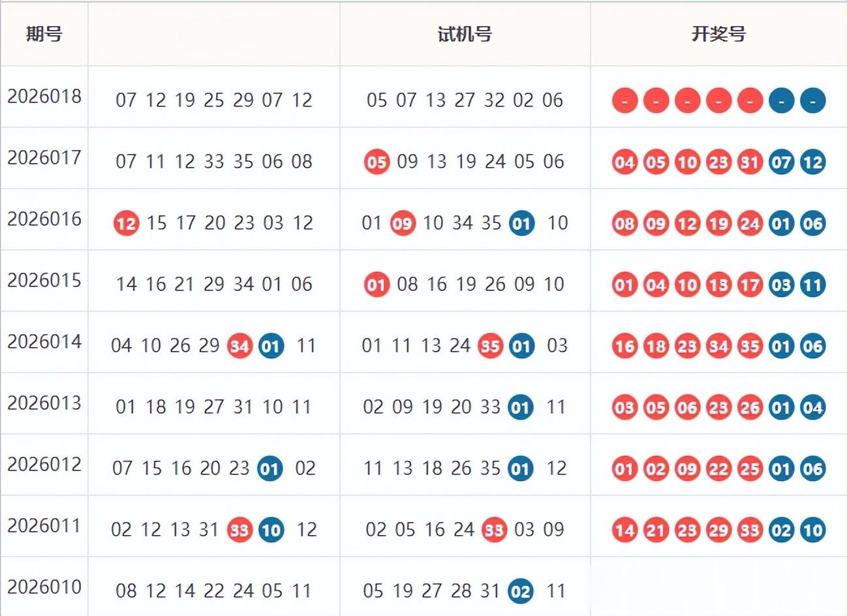Click blue ball 04 in 2026013 开奖号
This screenshot has width=847, height=616.
pyautogui.click(x=812, y=408)
